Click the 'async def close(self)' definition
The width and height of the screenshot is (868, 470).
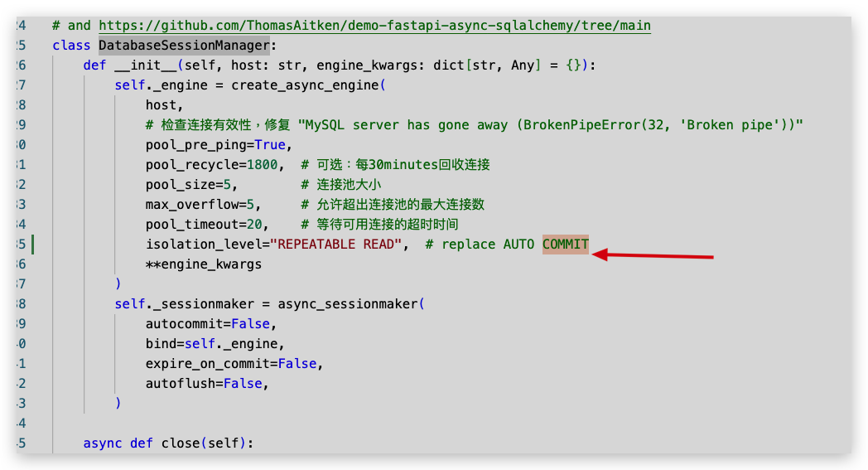[168, 443]
